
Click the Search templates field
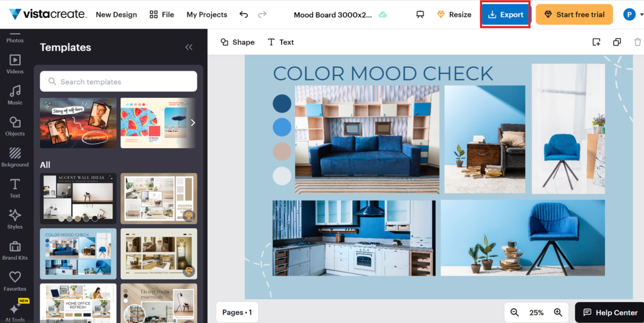click(118, 81)
